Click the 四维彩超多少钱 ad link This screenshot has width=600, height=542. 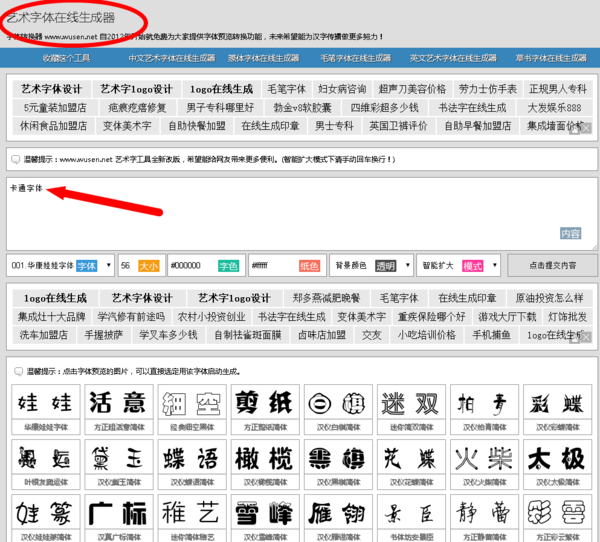[384, 108]
